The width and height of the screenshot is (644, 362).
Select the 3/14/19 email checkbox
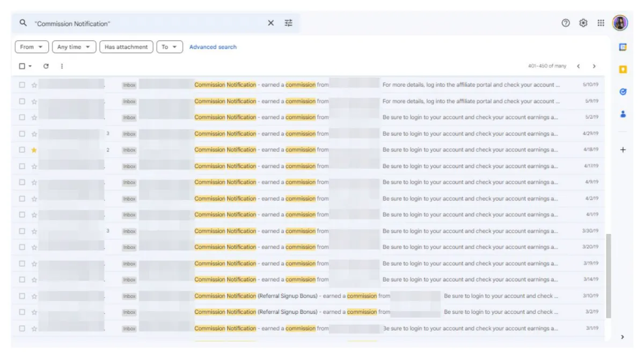coord(22,279)
